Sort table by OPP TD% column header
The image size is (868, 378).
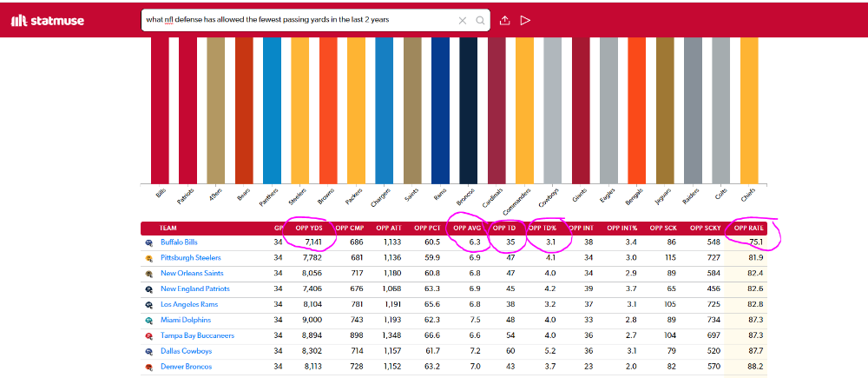541,228
